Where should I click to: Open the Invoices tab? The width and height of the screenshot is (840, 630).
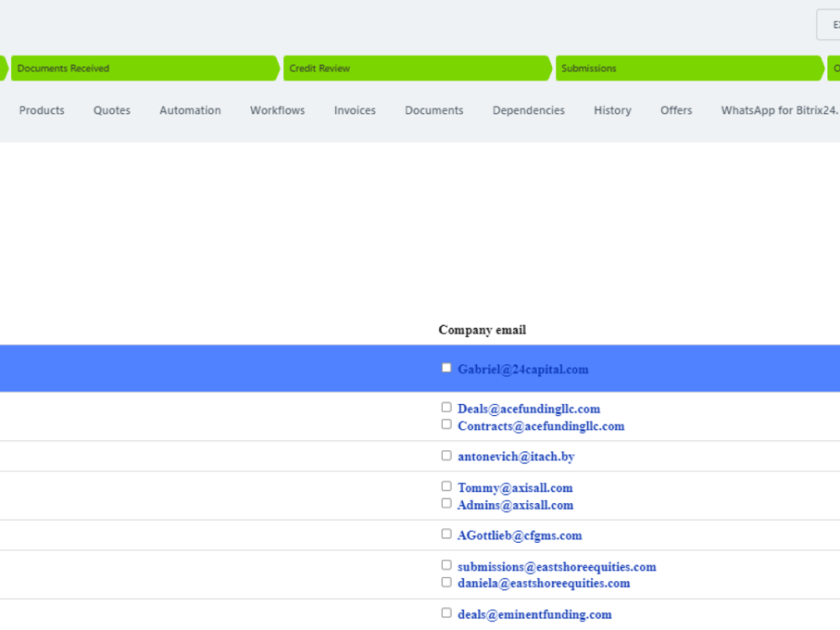click(354, 110)
